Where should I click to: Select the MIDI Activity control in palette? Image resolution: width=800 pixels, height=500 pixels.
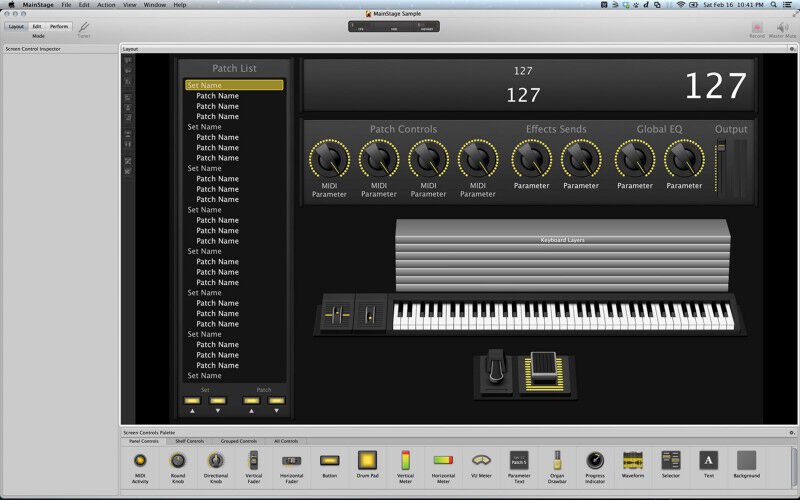point(140,466)
